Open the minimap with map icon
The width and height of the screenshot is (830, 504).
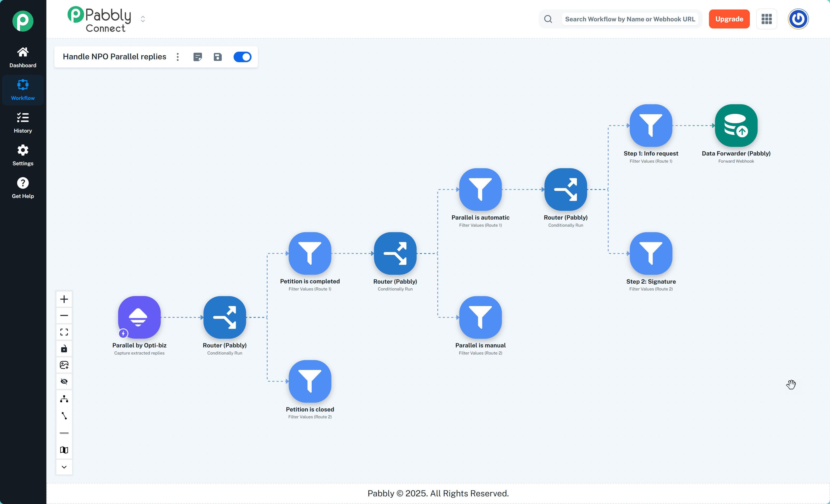pyautogui.click(x=64, y=450)
